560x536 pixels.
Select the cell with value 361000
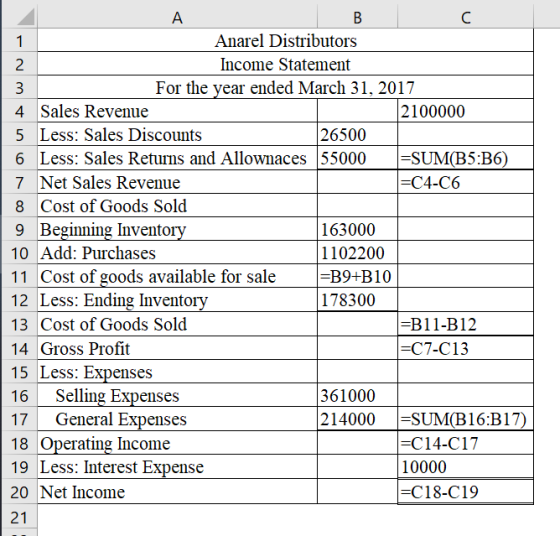pos(358,395)
